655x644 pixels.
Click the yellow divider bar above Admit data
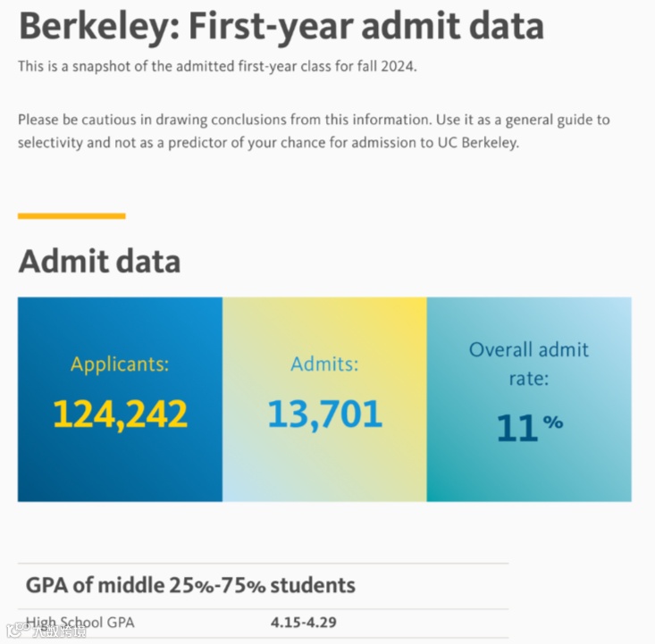click(x=71, y=215)
